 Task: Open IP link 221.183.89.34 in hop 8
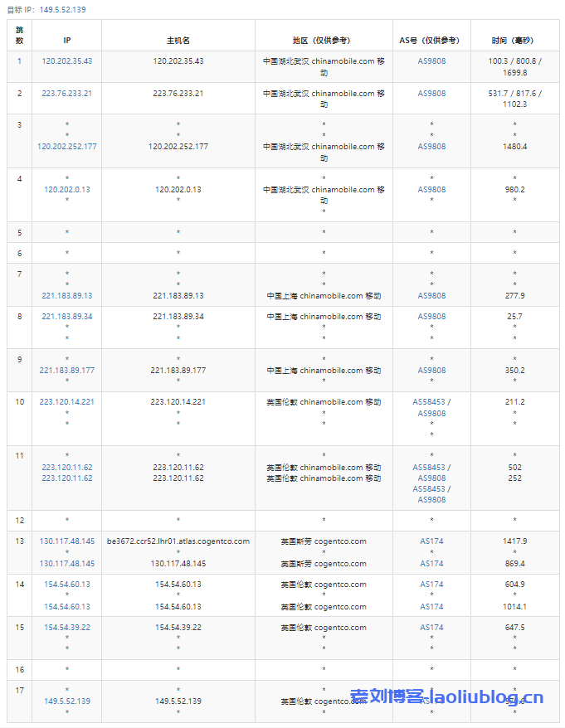click(x=66, y=317)
